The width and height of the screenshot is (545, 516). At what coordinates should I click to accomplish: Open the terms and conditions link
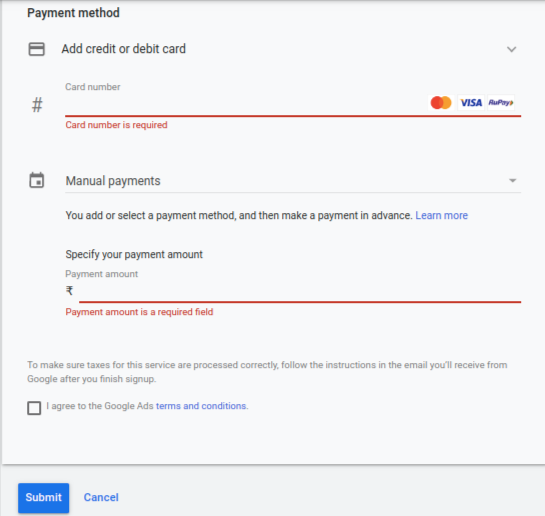pyautogui.click(x=202, y=406)
